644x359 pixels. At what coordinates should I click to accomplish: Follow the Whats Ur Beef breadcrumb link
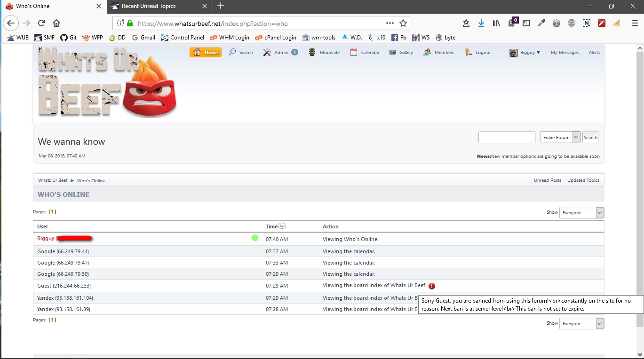click(52, 180)
